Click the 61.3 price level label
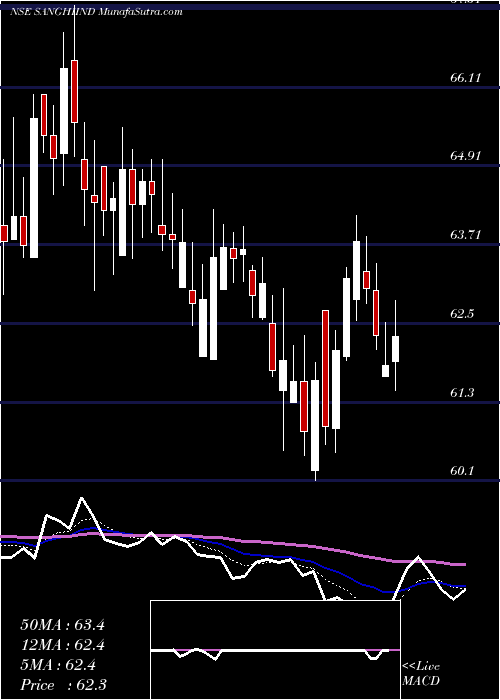500x700 pixels. [462, 392]
